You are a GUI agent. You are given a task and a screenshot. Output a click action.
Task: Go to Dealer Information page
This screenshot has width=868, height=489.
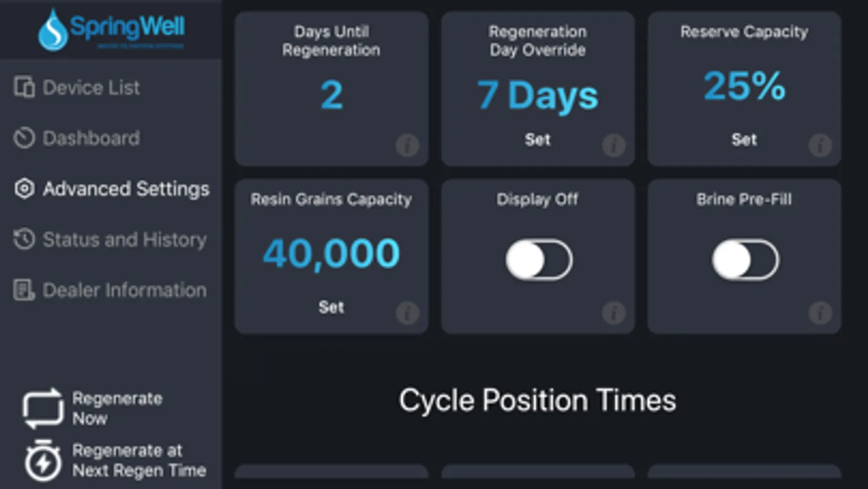124,290
